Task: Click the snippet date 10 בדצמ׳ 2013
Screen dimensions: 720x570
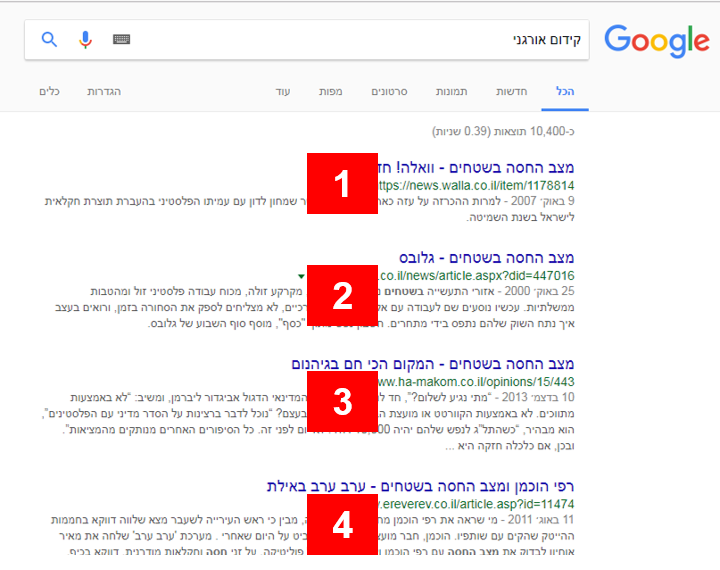Action: pos(538,397)
